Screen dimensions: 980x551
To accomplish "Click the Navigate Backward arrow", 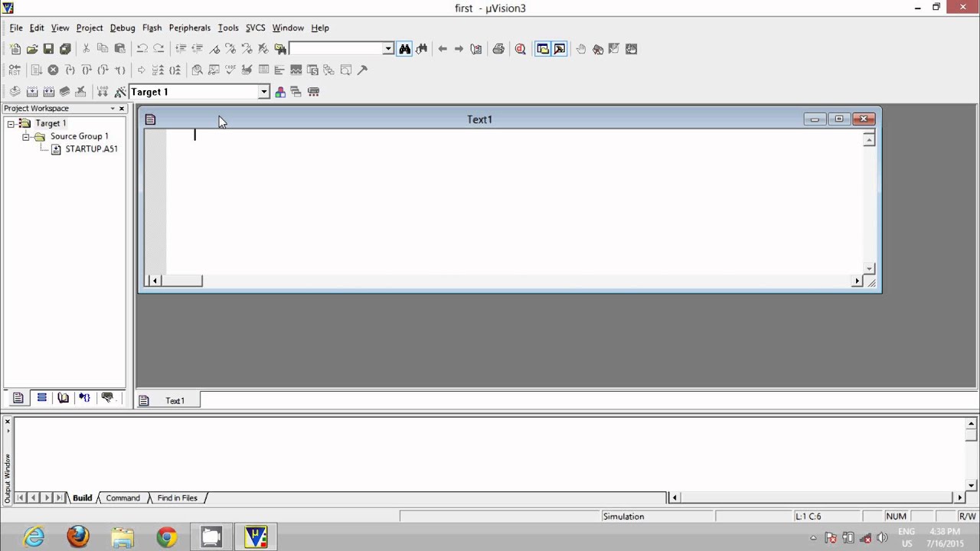I will pos(443,49).
